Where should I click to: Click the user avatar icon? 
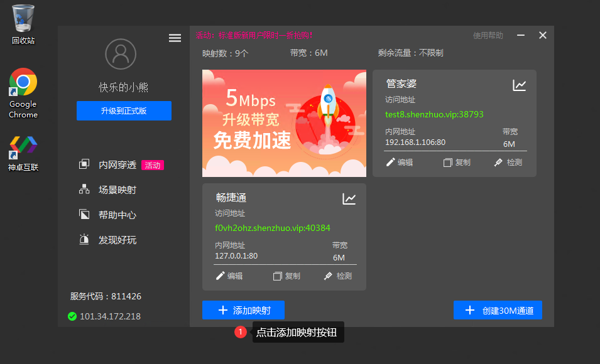pyautogui.click(x=121, y=54)
